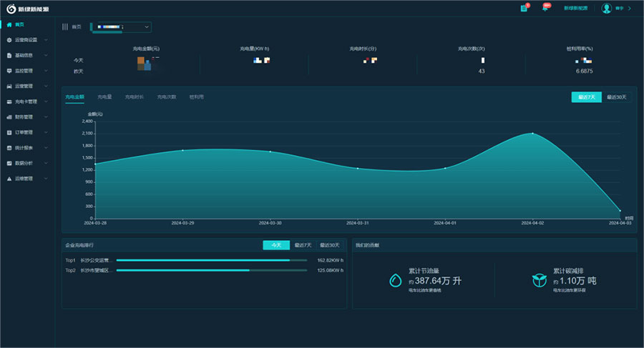Click the user avatar icon
The image size is (644, 348).
607,9
